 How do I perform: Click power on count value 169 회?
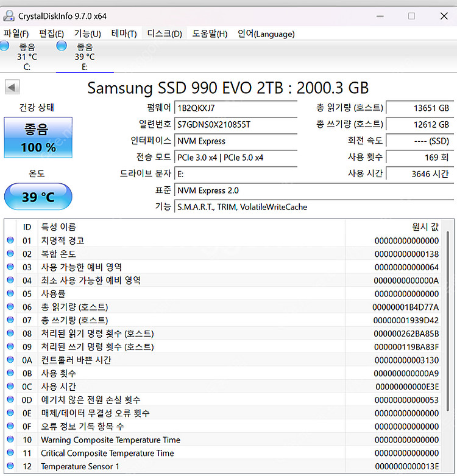pos(420,157)
